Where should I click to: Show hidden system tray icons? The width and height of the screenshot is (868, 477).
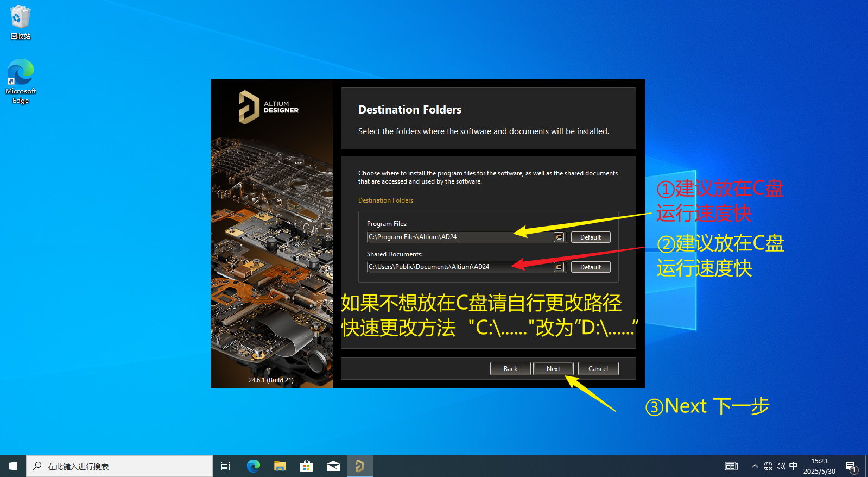click(x=755, y=466)
